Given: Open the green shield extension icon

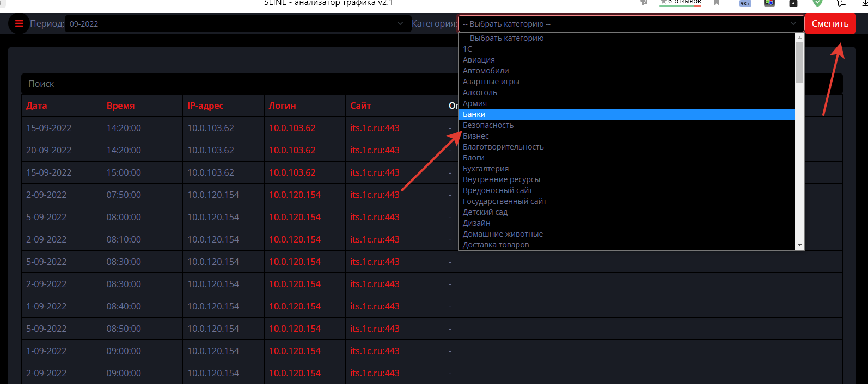Looking at the screenshot, I should coord(817,3).
